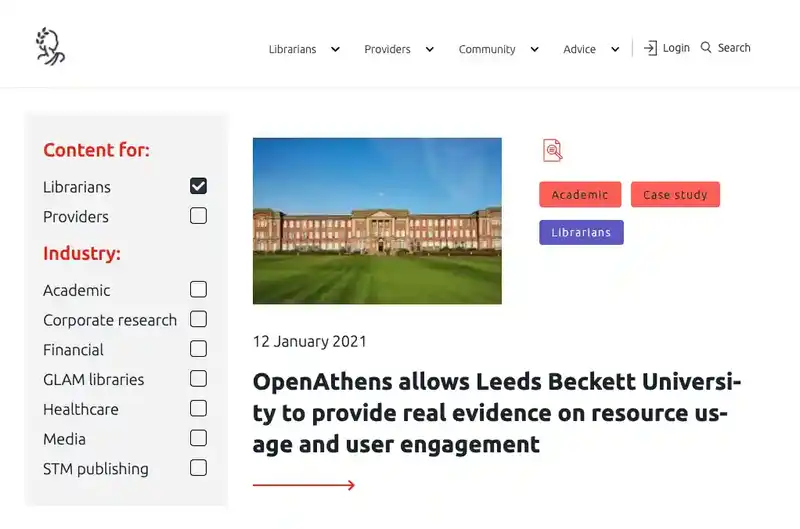Click the Academic filter label
Image resolution: width=800 pixels, height=529 pixels.
(77, 290)
